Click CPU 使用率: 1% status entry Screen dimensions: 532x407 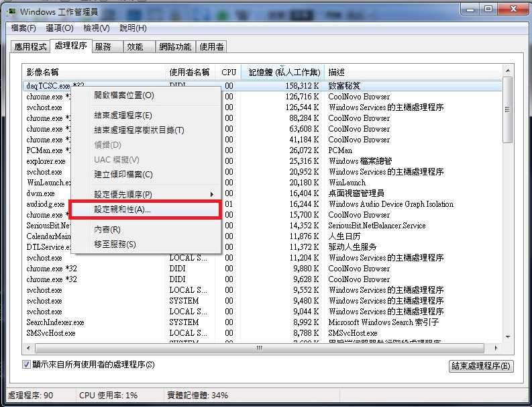coord(108,396)
